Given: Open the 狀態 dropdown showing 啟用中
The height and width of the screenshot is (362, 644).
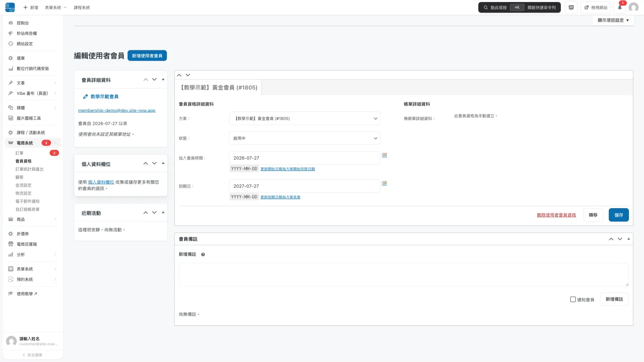Looking at the screenshot, I should [x=305, y=138].
